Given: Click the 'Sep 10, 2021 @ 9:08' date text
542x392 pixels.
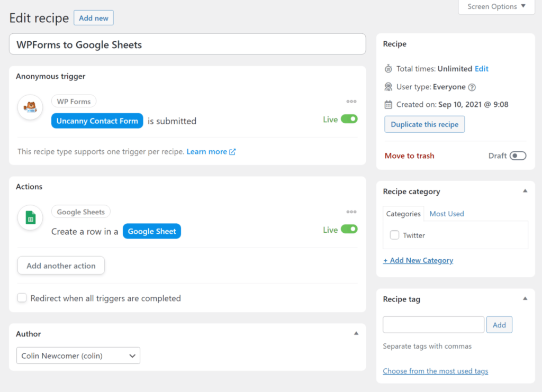Looking at the screenshot, I should coord(473,105).
